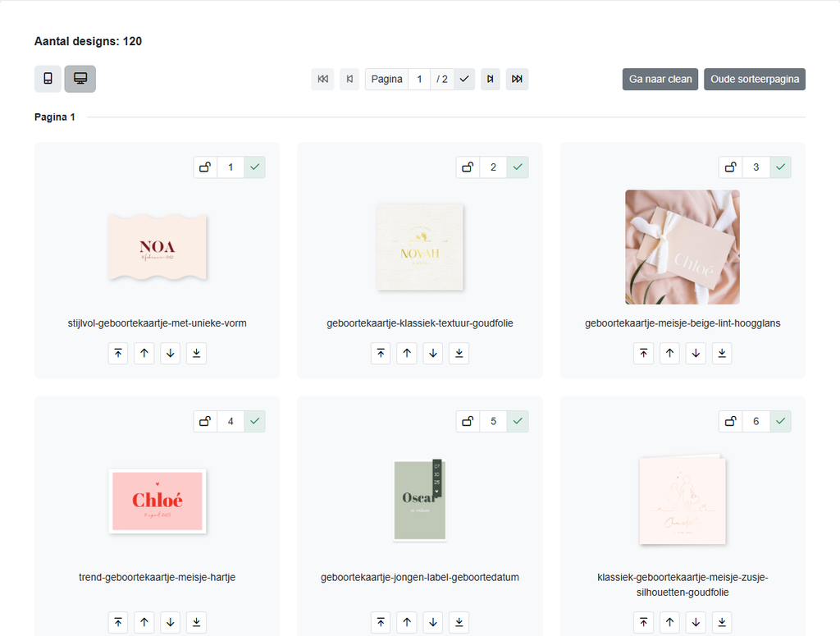Confirm position 6 with green checkmark
The image size is (840, 636).
point(781,421)
